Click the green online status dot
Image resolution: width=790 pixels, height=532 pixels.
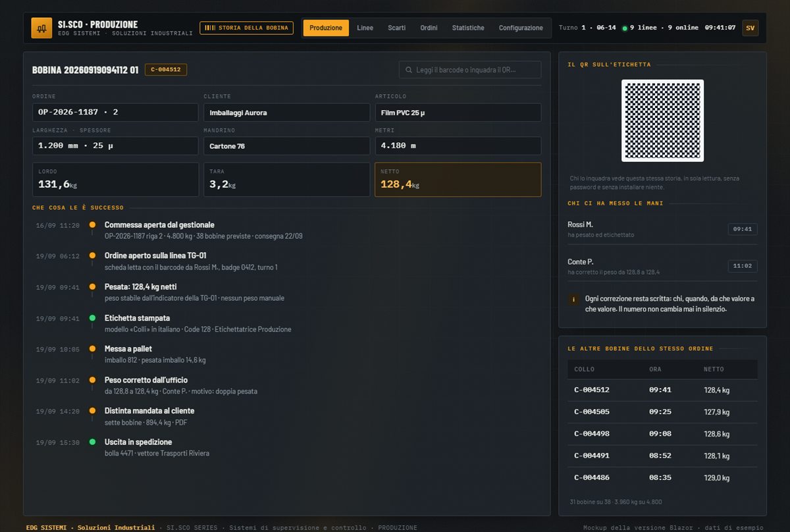pyautogui.click(x=625, y=28)
